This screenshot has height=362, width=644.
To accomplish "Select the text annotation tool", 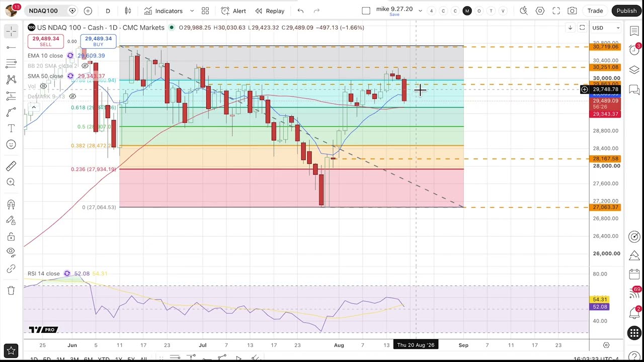I will [x=11, y=128].
